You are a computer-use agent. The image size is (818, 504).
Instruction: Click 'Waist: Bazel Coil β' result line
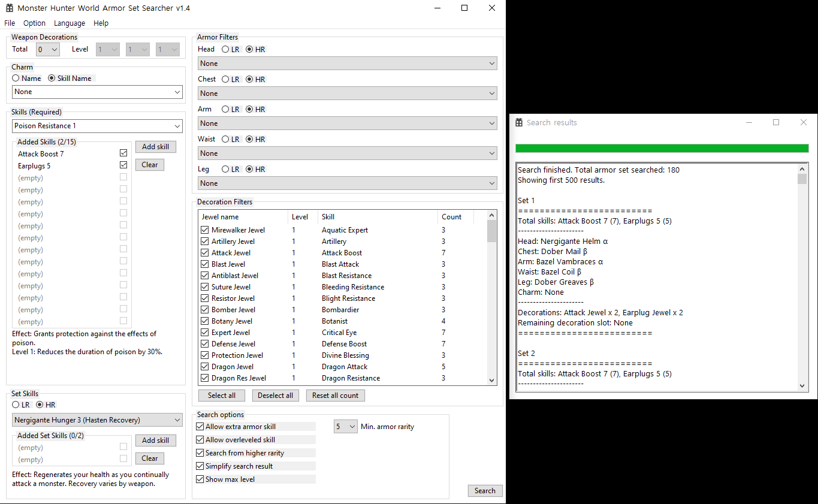[550, 271]
